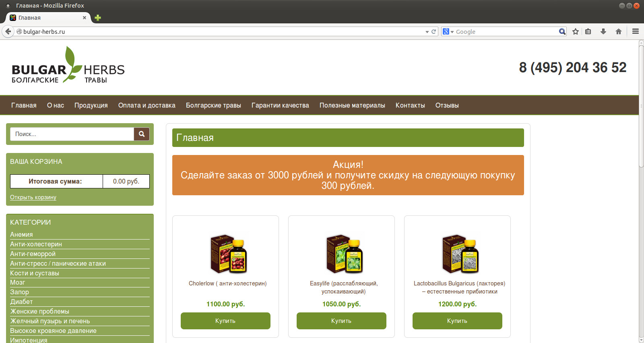Open the cart via Открыть корзину link
The width and height of the screenshot is (644, 343).
tap(33, 197)
